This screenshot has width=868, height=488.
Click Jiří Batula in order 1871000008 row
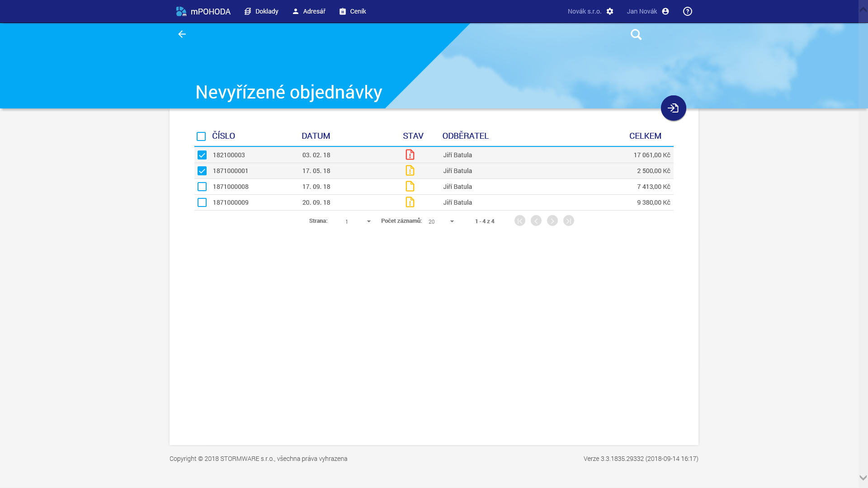click(458, 187)
